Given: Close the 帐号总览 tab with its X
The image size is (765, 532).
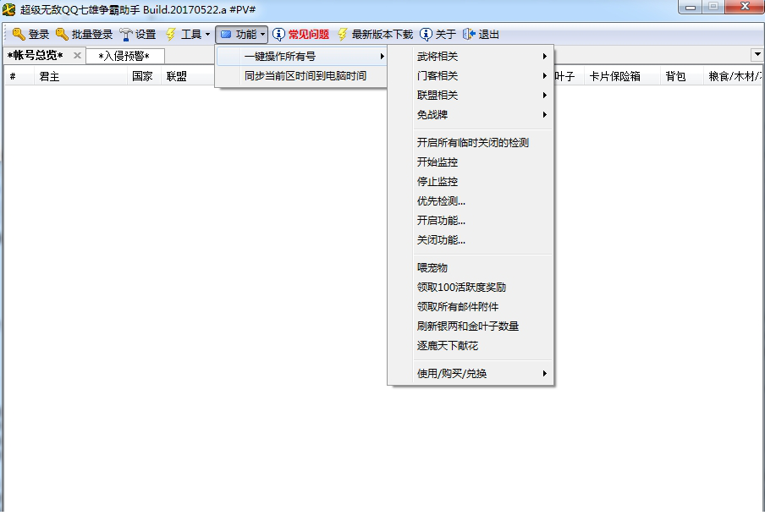Looking at the screenshot, I should pos(77,55).
